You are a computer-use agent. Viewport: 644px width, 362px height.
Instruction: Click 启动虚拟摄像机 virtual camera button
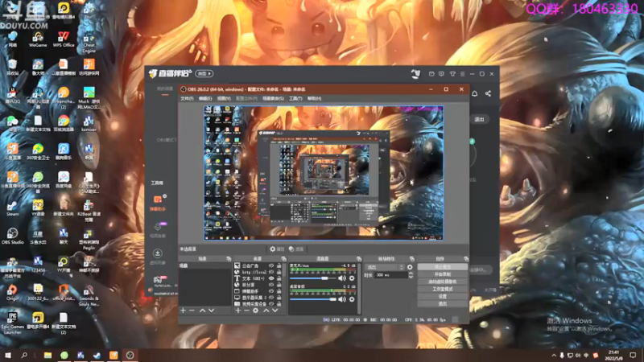[442, 282]
